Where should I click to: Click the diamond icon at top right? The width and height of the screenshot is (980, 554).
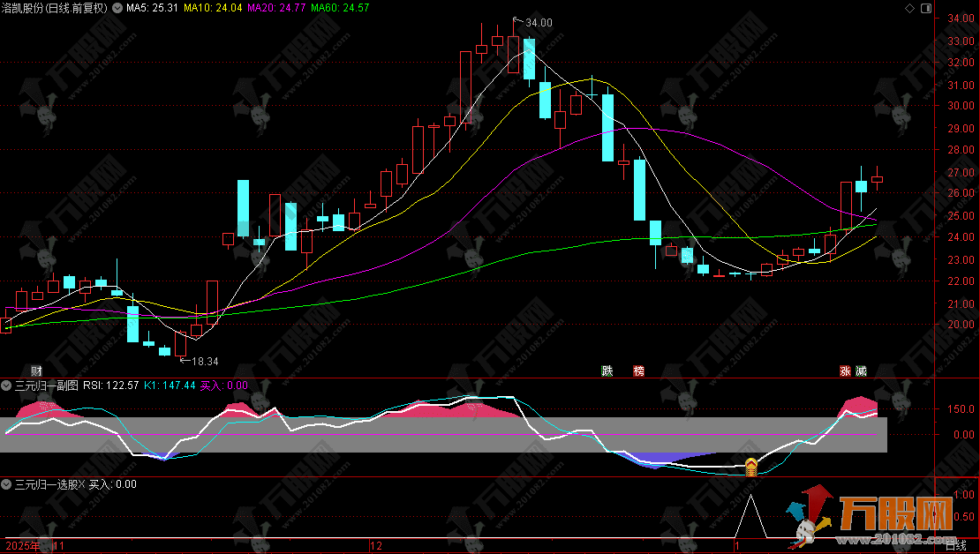(x=910, y=8)
